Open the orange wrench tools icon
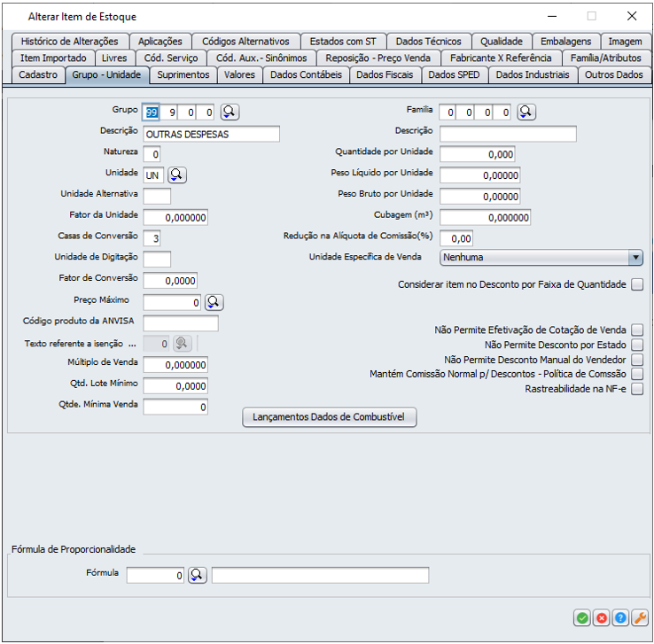This screenshot has width=654, height=644. tap(640, 617)
